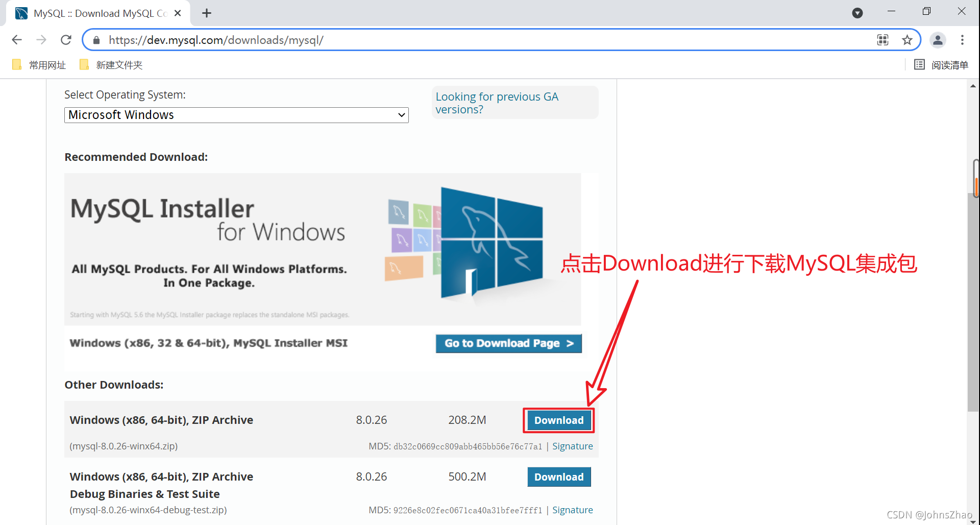Download the 208.2M ZIP Archive

[x=559, y=420]
